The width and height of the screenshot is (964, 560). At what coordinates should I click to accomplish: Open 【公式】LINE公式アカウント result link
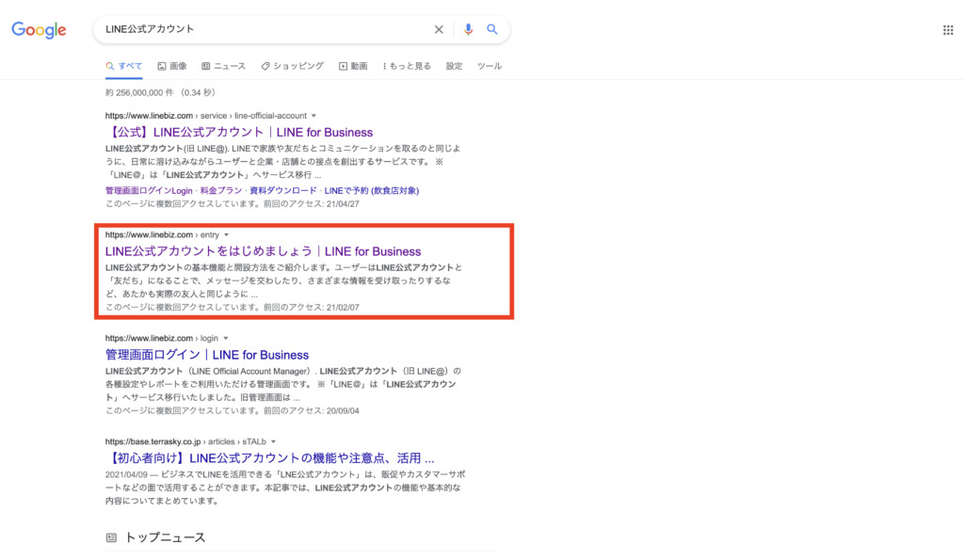click(x=239, y=133)
